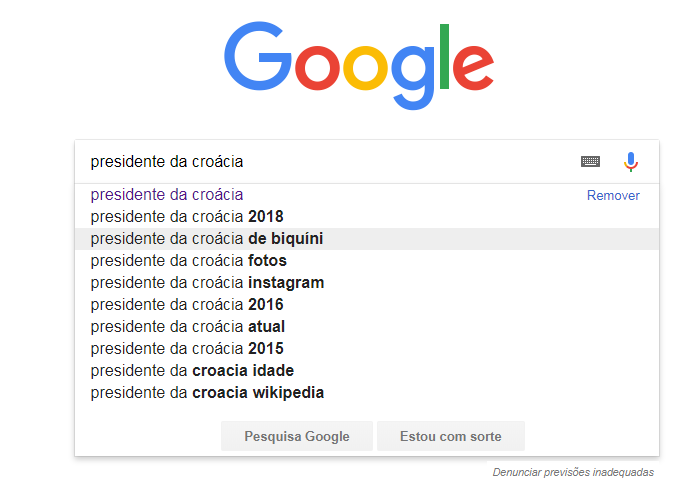700x492 pixels.
Task: Click the letter G of Google logo
Action: point(257,56)
